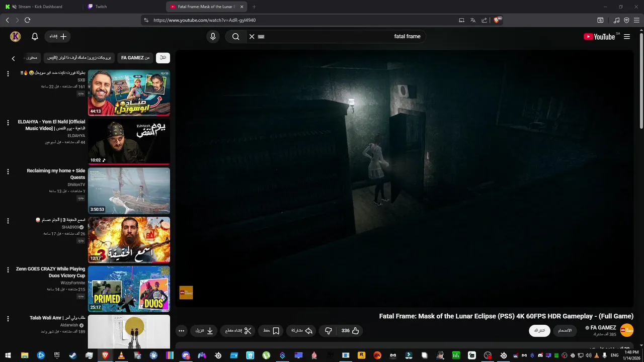Image resolution: width=644 pixels, height=362 pixels.
Task: Go back in browser history
Action: [x=7, y=20]
